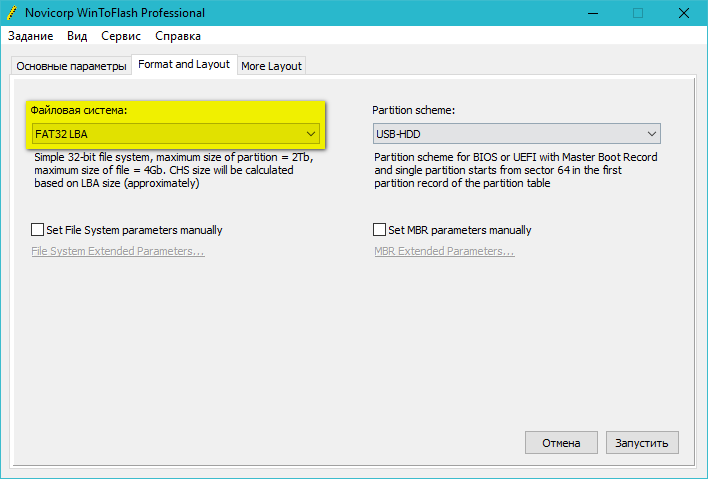
Task: Select the Format and Layout tab
Action: point(184,65)
